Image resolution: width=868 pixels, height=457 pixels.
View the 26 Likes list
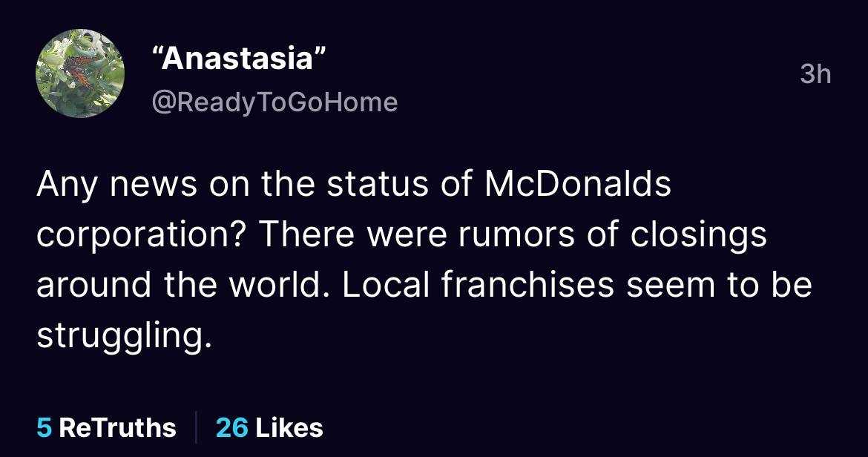click(269, 427)
